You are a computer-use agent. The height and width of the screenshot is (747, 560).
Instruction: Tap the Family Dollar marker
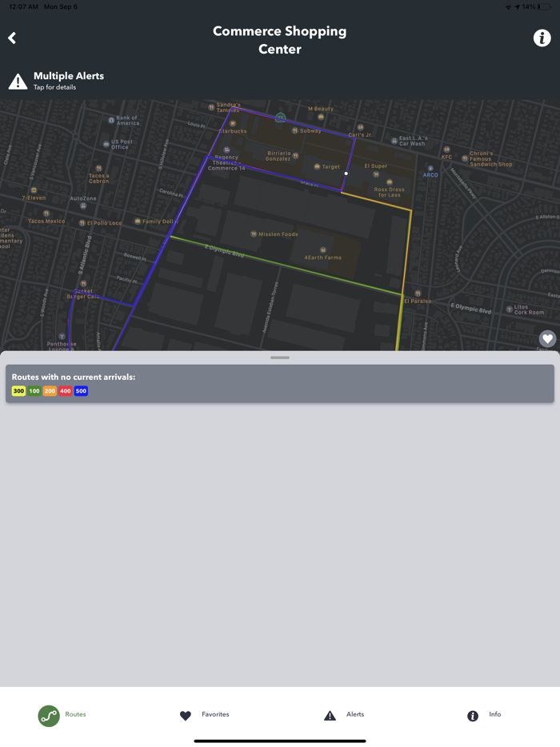coord(138,221)
